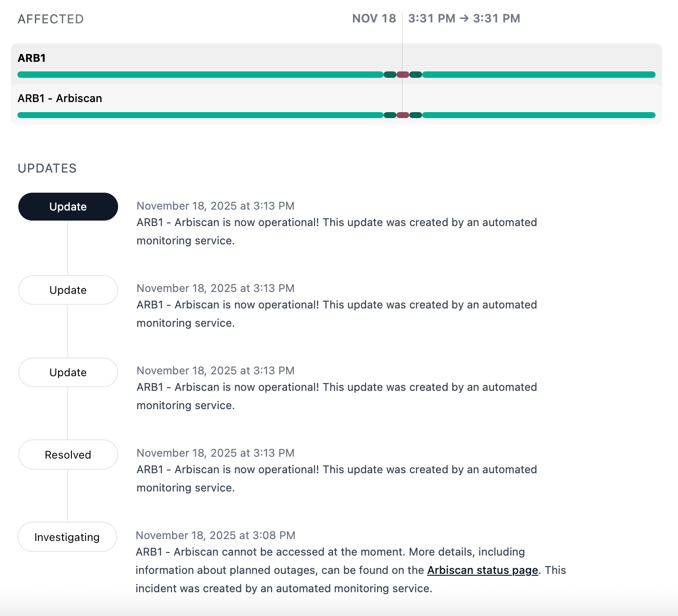Click dark green segment right of red in Arbiscan bar
The width and height of the screenshot is (678, 616).
416,115
